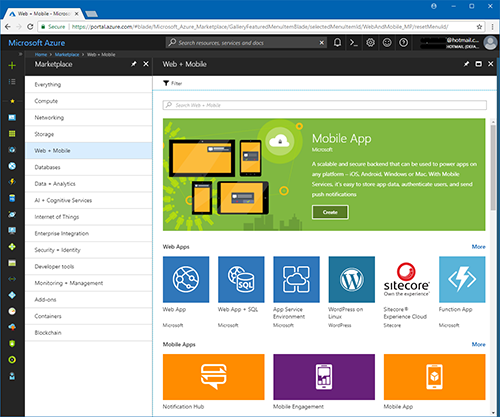Image resolution: width=500 pixels, height=417 pixels.
Task: Open SQL databases icon in sidebar
Action: [12, 198]
